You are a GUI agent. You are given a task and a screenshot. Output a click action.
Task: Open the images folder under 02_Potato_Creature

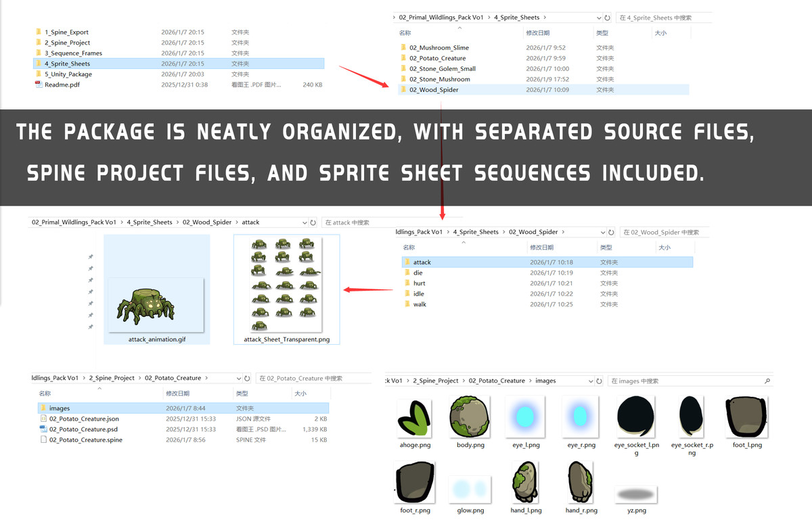(60, 408)
